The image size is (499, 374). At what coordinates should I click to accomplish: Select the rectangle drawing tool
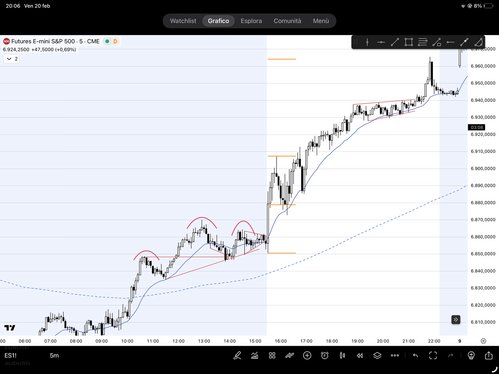click(x=409, y=42)
